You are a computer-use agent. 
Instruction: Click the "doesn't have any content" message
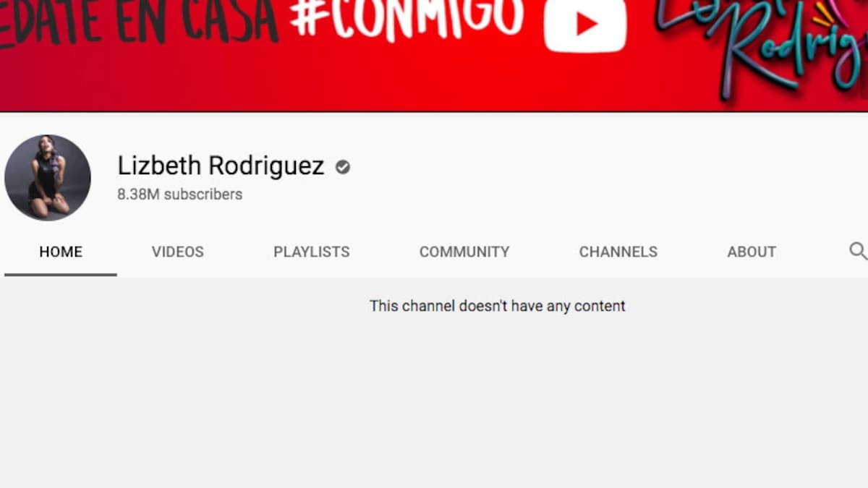point(497,306)
